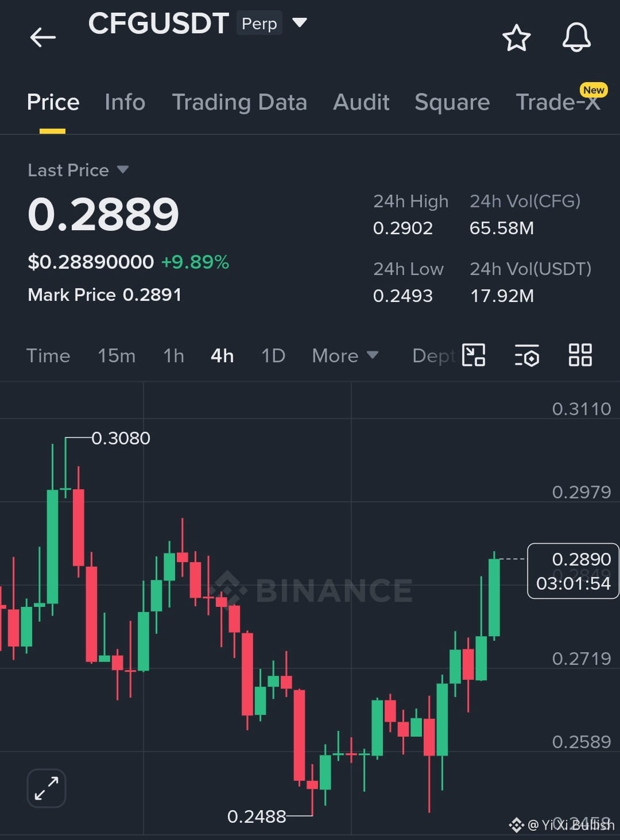Tap the CFGUSDT pair title

pyautogui.click(x=158, y=24)
